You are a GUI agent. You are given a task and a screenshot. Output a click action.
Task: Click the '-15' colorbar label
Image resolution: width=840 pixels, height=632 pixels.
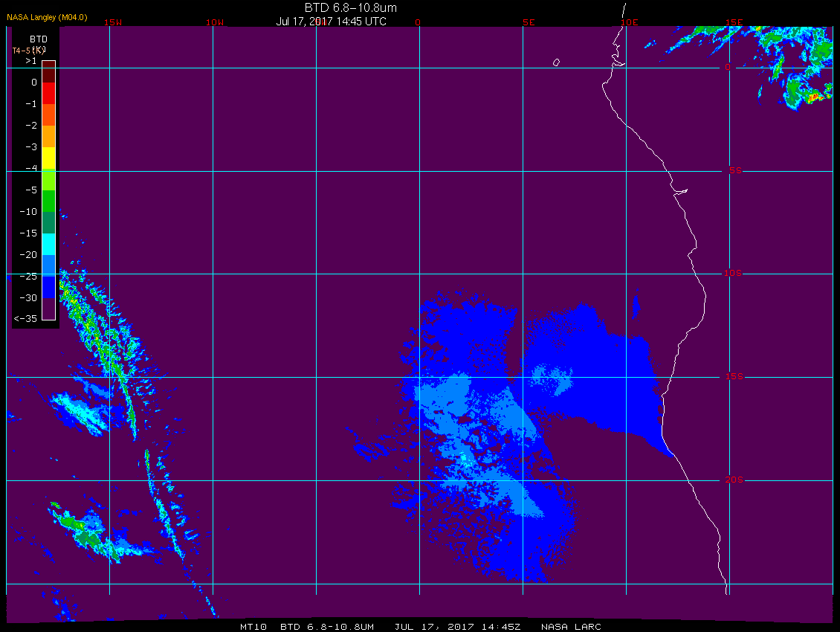point(28,233)
